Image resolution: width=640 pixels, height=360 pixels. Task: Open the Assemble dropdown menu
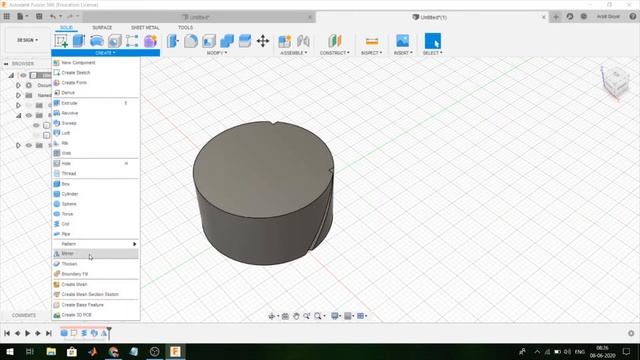pos(293,53)
